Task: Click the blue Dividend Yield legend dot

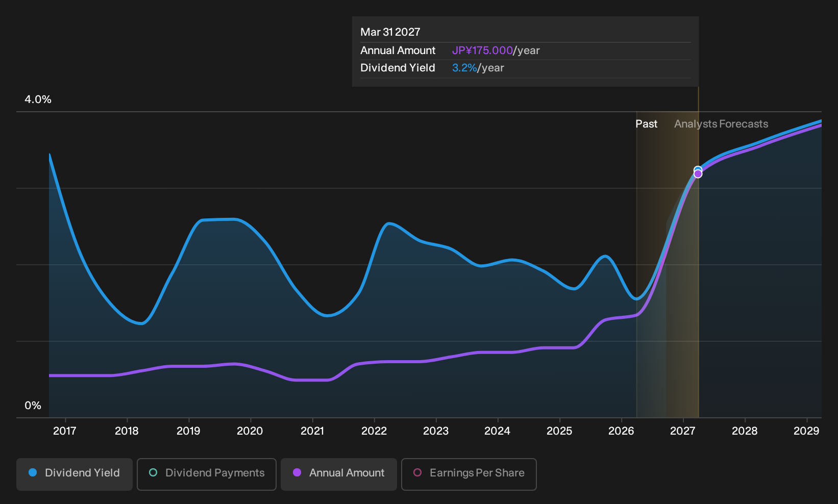Action: click(x=33, y=472)
